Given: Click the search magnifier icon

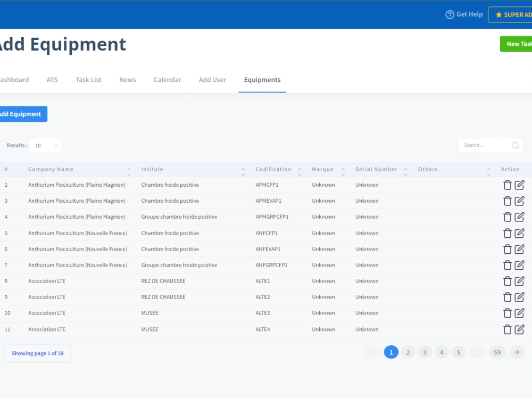Looking at the screenshot, I should pyautogui.click(x=514, y=145).
